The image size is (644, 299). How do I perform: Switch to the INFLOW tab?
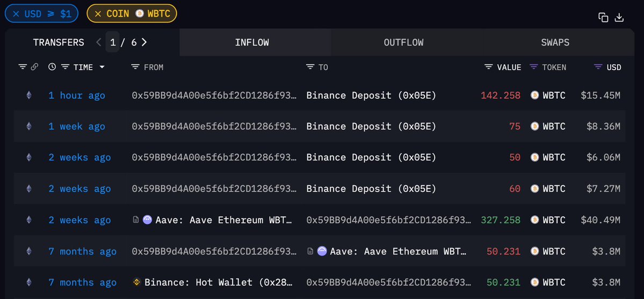(x=252, y=42)
